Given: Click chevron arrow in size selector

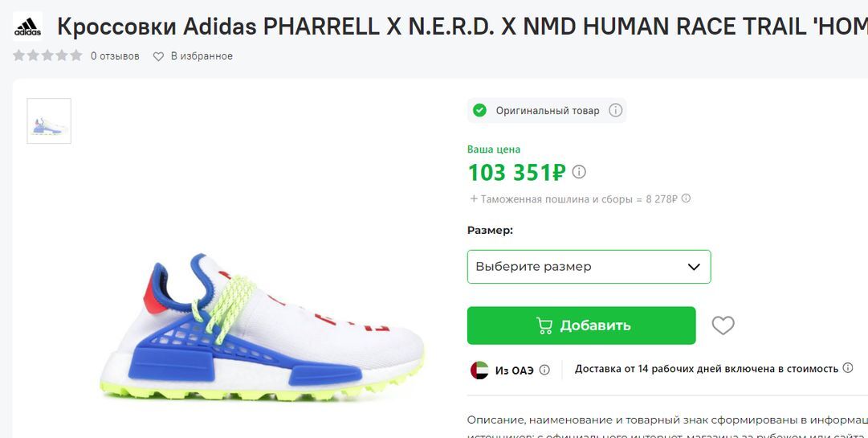Looking at the screenshot, I should point(694,267).
